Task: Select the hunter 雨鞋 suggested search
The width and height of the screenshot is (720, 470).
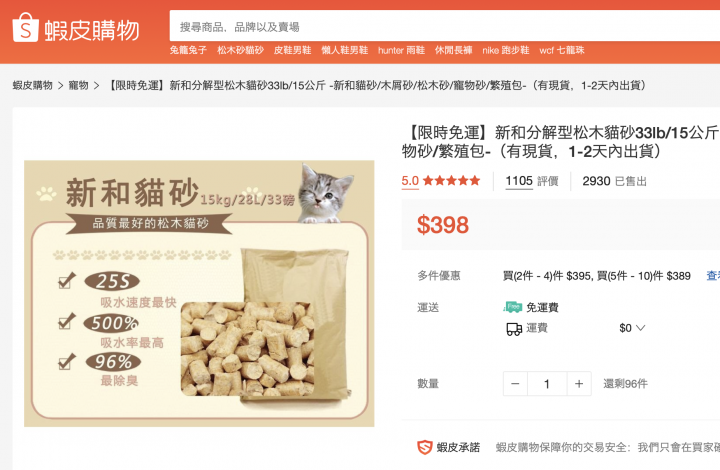Action: [x=401, y=50]
